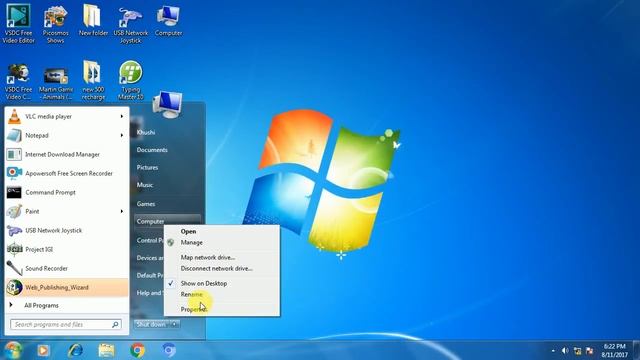Choose Disconnect network drive in context menu
640x360 pixels.
tap(222, 269)
